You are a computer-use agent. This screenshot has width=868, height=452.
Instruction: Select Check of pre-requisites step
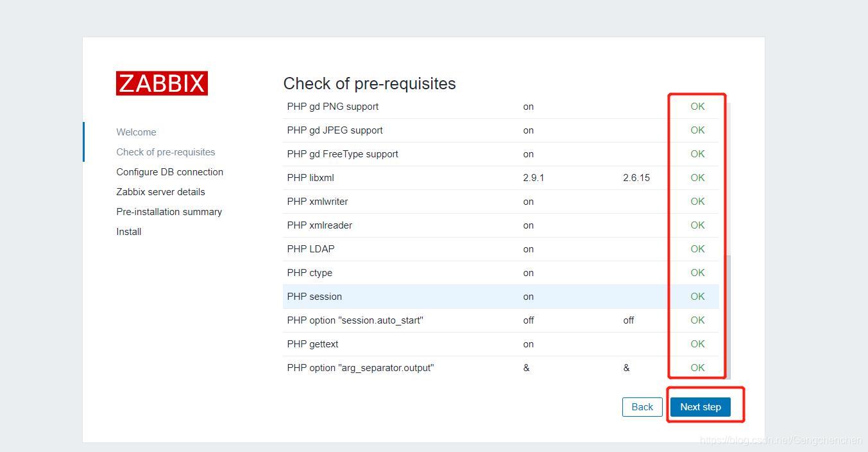click(166, 152)
